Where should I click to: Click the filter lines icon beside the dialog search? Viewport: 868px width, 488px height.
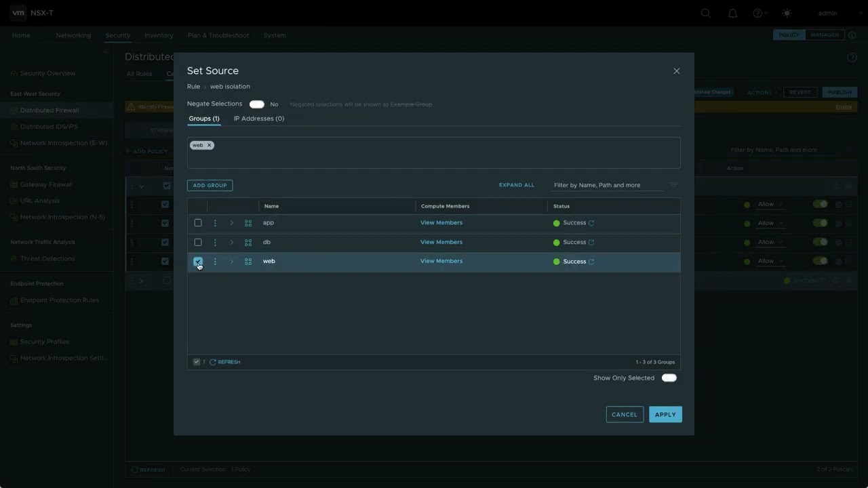click(x=673, y=185)
